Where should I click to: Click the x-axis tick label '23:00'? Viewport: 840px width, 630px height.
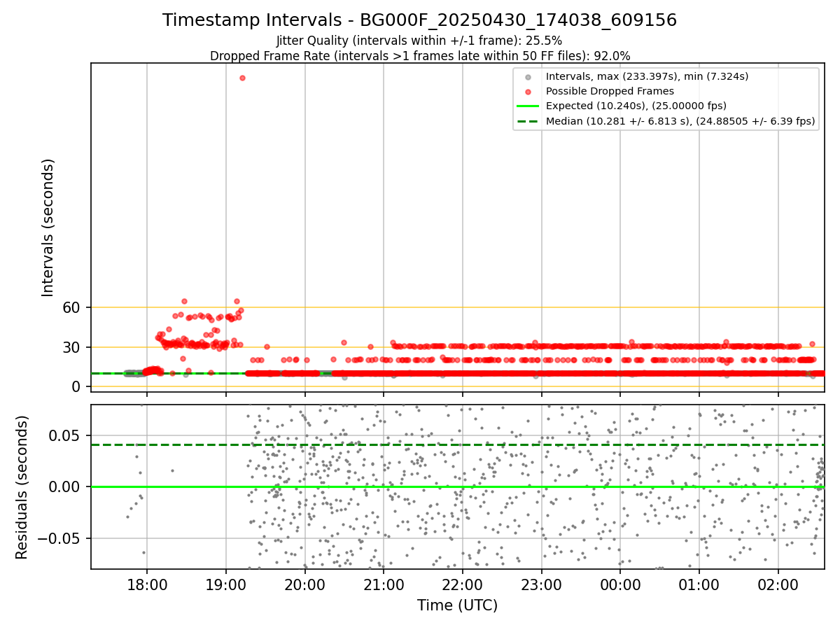[x=541, y=584]
